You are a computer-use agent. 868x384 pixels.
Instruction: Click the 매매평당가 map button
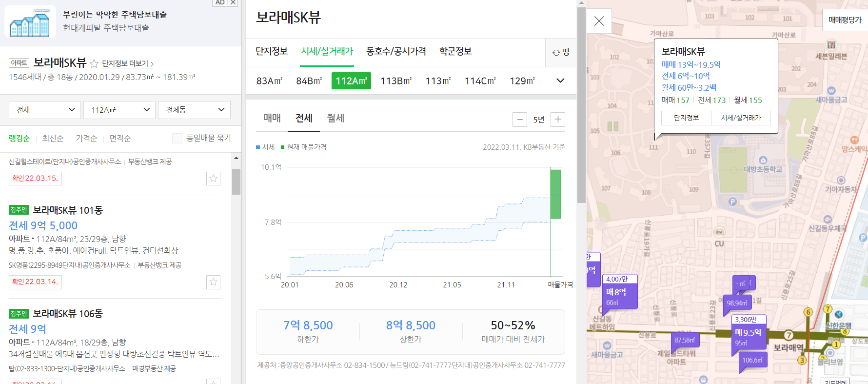coord(845,20)
